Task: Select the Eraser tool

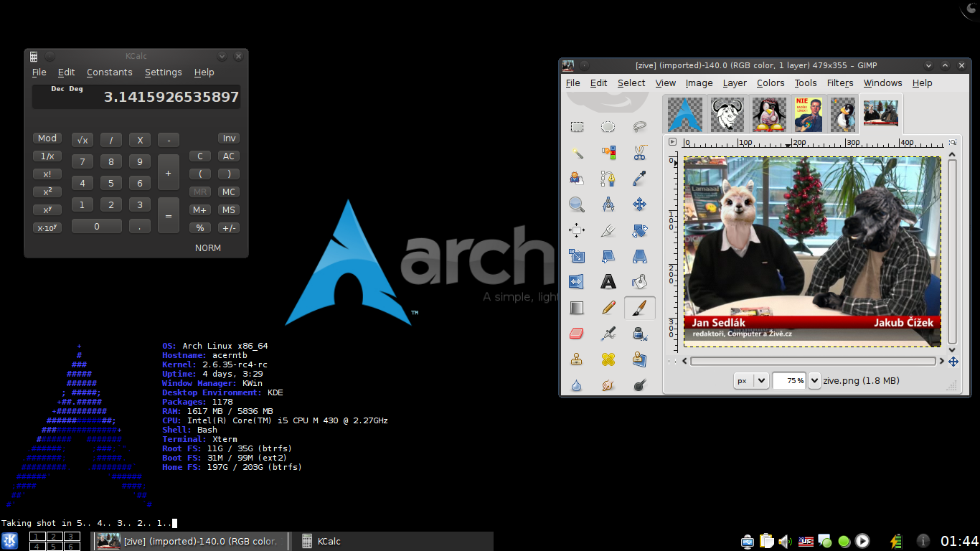Action: click(577, 334)
